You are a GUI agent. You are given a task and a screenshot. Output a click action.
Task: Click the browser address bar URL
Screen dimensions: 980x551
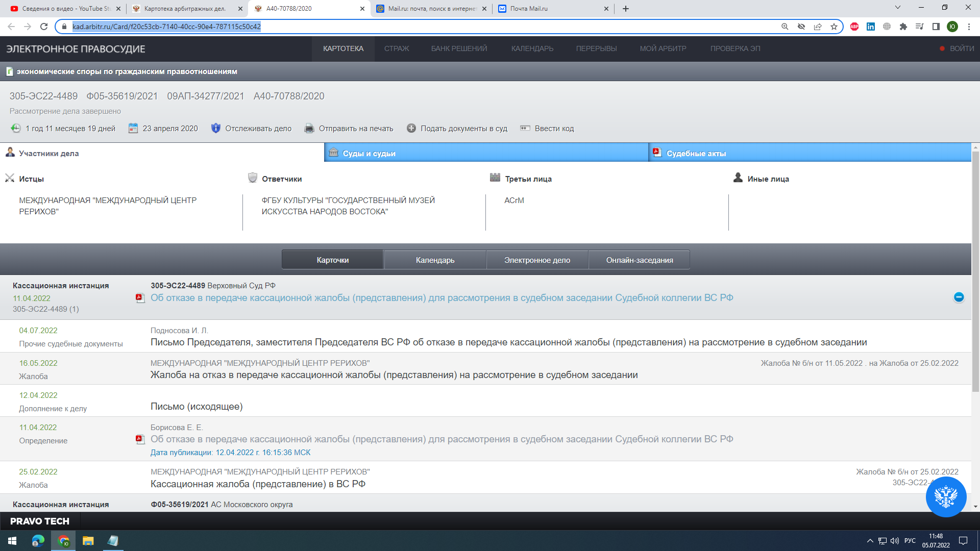pos(166,27)
